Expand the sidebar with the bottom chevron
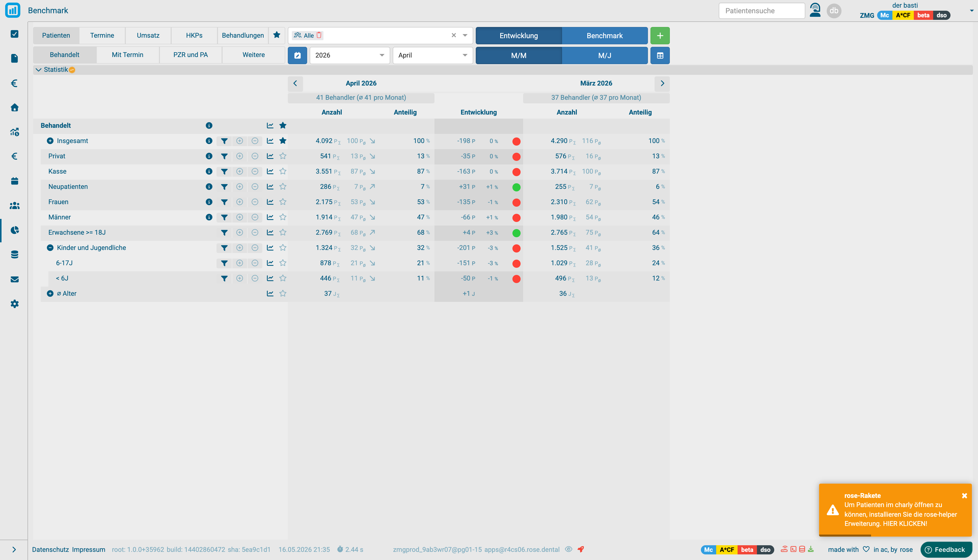978x560 pixels. pos(14,550)
